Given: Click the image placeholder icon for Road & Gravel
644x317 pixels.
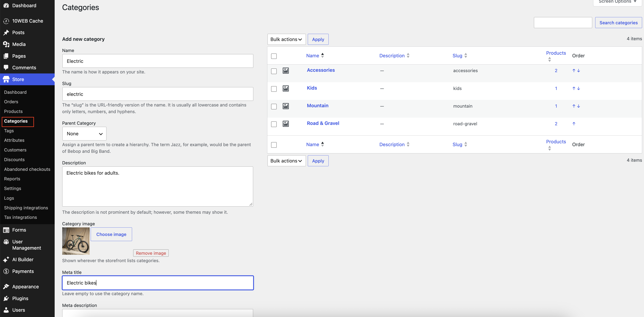Looking at the screenshot, I should click(x=286, y=124).
